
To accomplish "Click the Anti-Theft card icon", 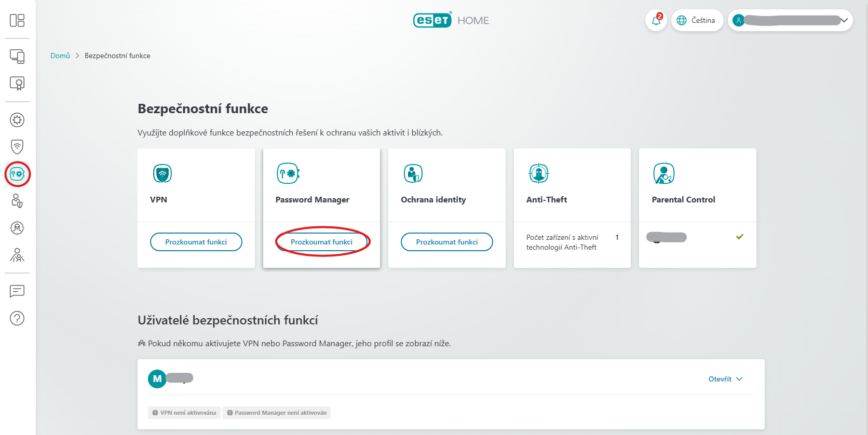I will point(539,173).
